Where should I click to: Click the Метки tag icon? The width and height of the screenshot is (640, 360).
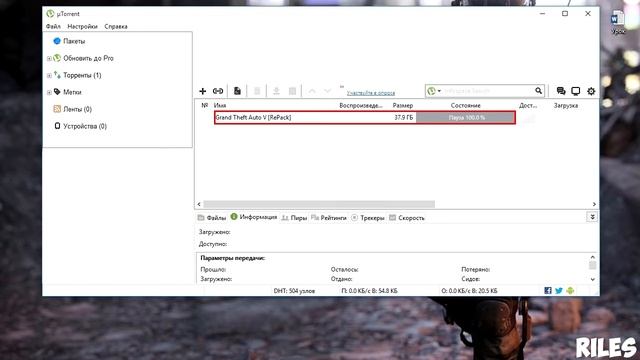[x=57, y=92]
